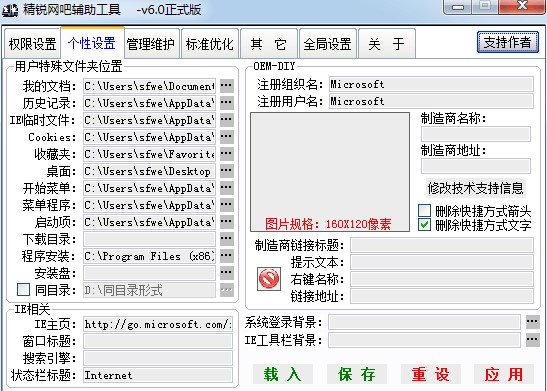Click the red 重设 button
The height and width of the screenshot is (391, 547).
pos(431,374)
